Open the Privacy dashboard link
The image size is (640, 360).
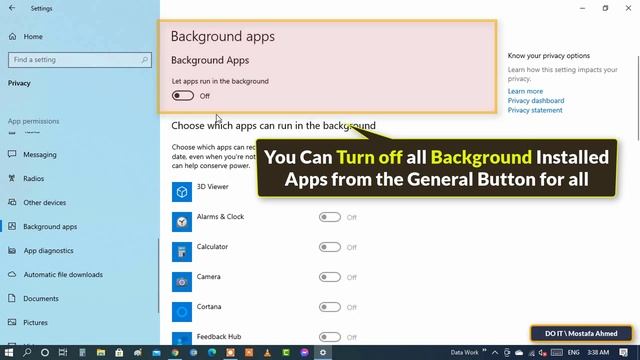point(536,100)
